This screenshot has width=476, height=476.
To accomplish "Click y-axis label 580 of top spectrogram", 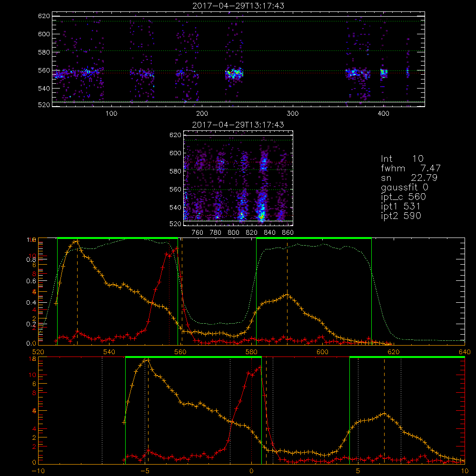I will pos(44,52).
